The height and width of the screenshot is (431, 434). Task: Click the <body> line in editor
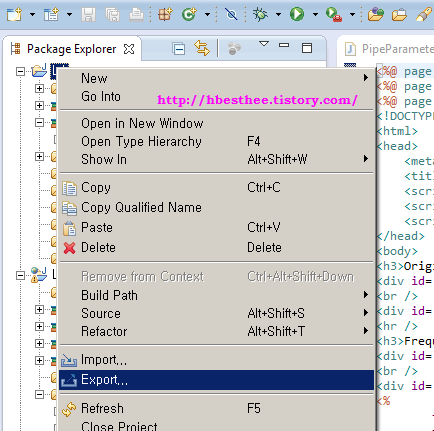(x=397, y=251)
